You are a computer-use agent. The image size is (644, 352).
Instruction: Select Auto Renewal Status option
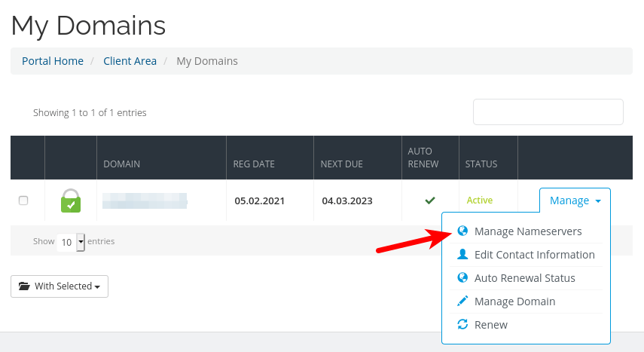[x=524, y=278]
